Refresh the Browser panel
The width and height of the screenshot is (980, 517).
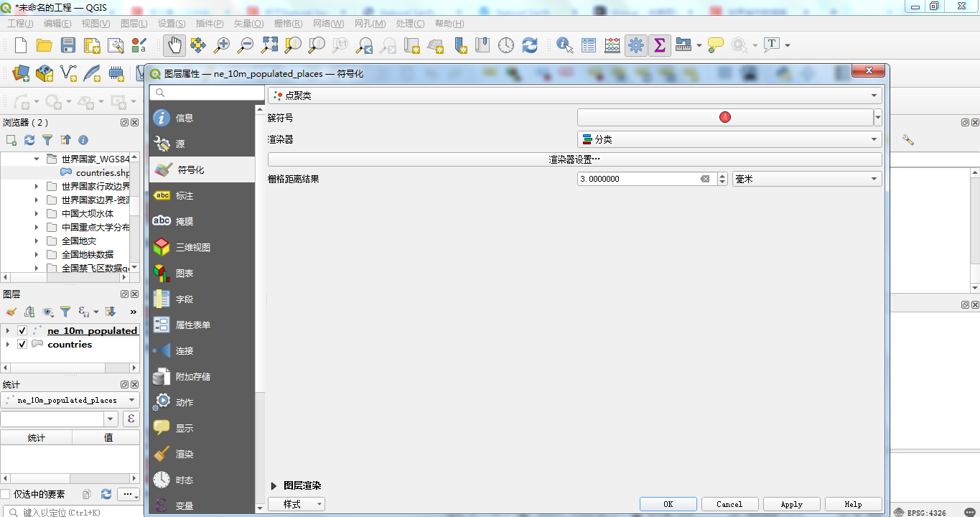point(29,140)
